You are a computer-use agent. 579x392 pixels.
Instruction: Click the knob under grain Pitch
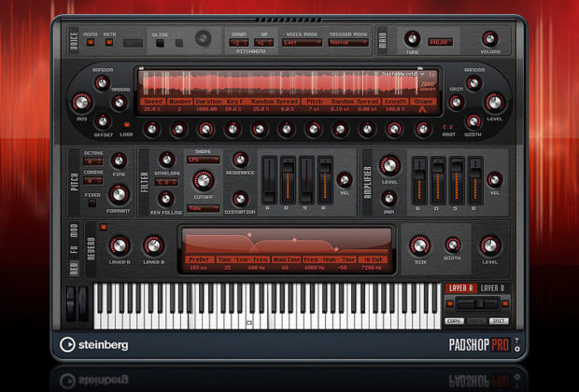pyautogui.click(x=313, y=129)
